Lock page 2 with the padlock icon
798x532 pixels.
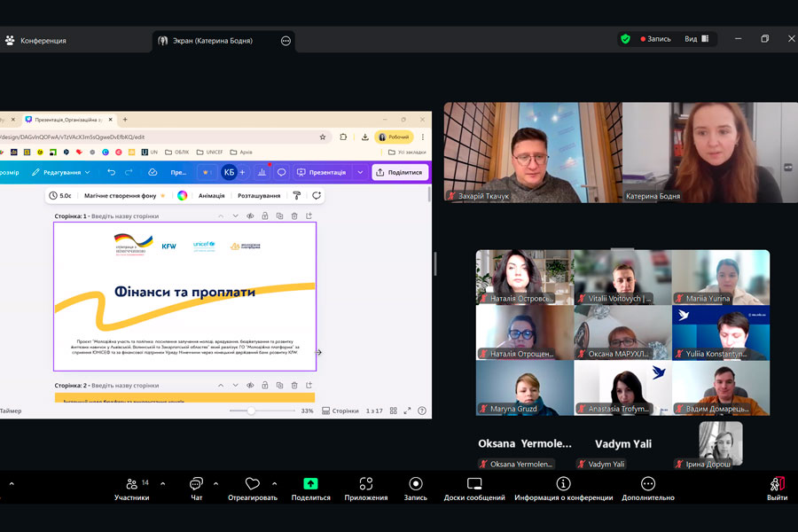pyautogui.click(x=264, y=386)
